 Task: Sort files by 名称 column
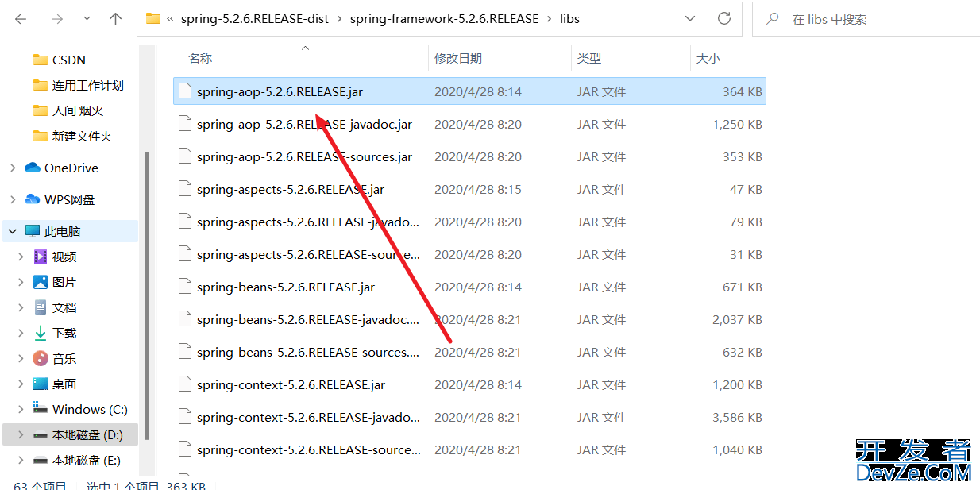200,58
